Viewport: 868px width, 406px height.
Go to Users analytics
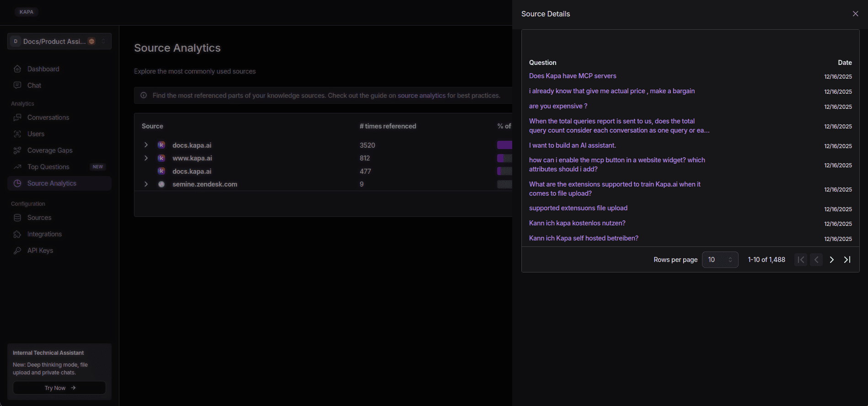pos(59,134)
